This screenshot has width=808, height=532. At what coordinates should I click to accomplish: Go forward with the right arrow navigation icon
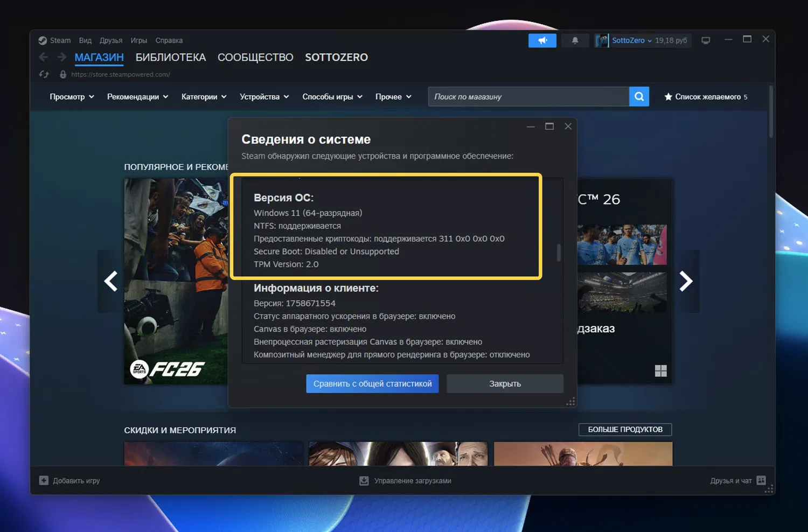point(62,57)
